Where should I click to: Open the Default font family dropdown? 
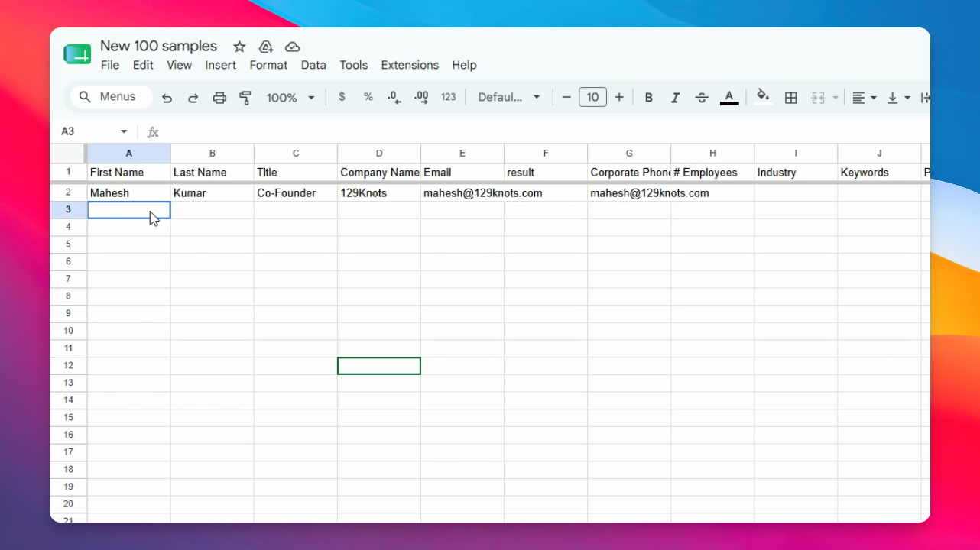click(x=509, y=97)
